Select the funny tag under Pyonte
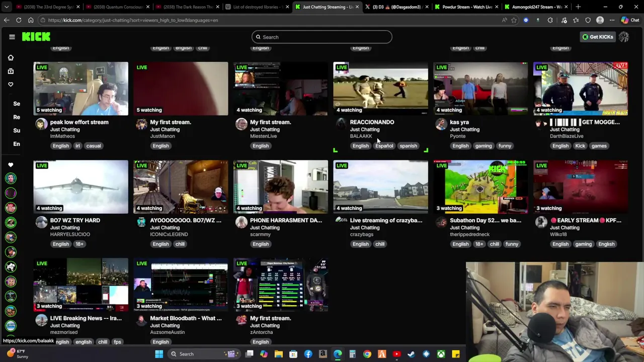The height and width of the screenshot is (362, 644). [x=505, y=146]
